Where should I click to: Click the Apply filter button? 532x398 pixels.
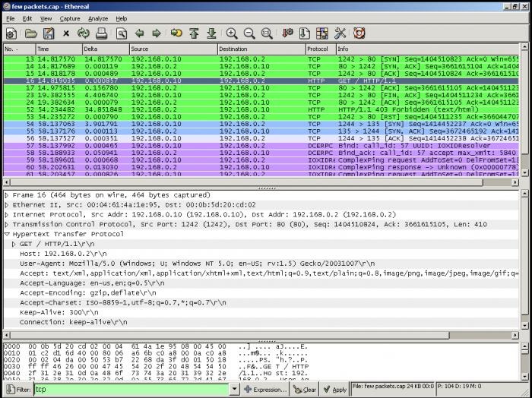coord(334,390)
